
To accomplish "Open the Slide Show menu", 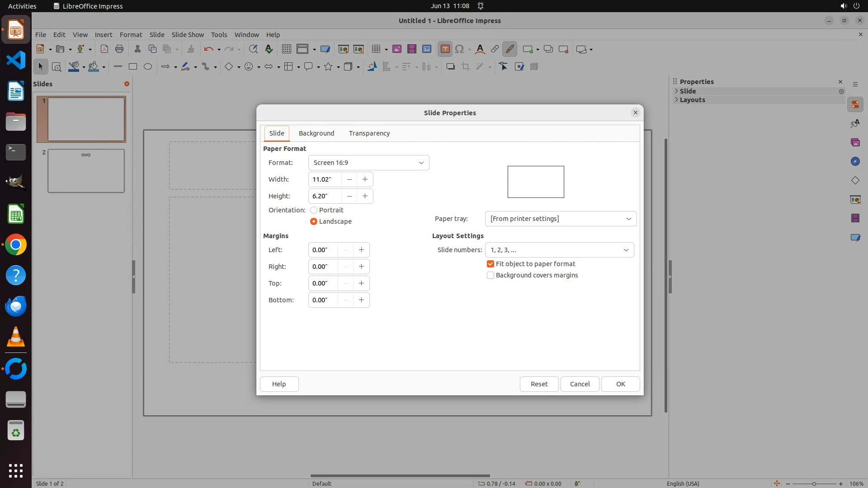I will (188, 35).
